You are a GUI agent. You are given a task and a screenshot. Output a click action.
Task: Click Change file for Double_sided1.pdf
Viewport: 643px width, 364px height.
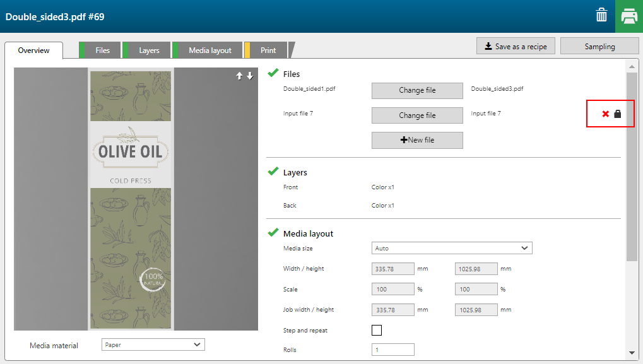click(417, 90)
